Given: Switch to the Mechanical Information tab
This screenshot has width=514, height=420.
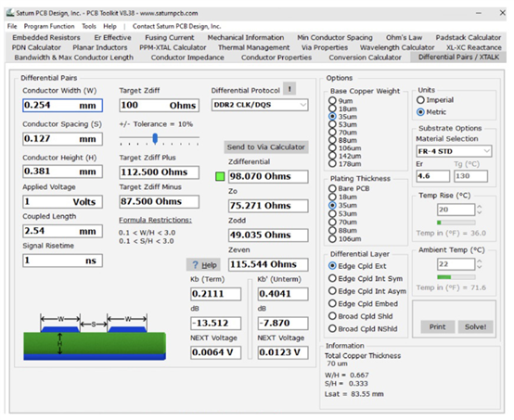Looking at the screenshot, I should pyautogui.click(x=246, y=38).
